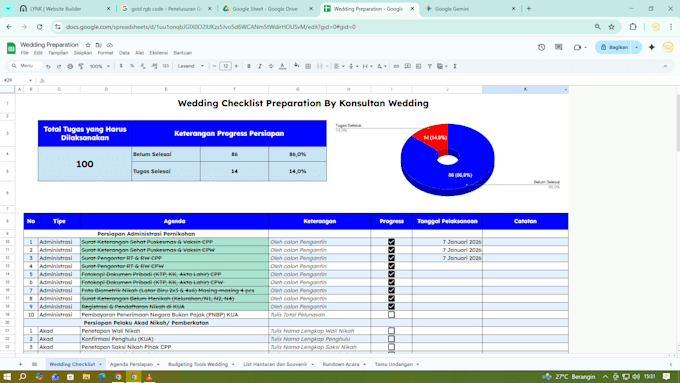Viewport: 680px width, 383px height.
Task: Open the Bagikan share options arrow
Action: tap(637, 47)
